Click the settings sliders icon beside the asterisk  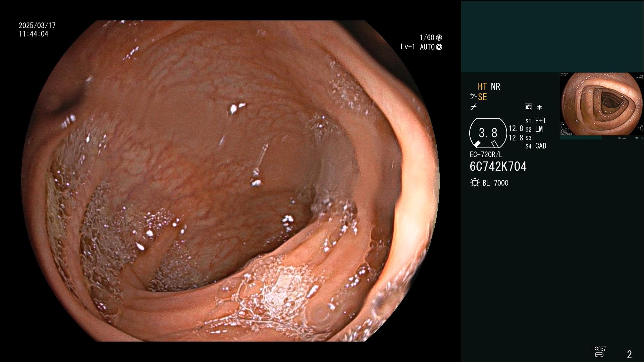click(x=528, y=107)
